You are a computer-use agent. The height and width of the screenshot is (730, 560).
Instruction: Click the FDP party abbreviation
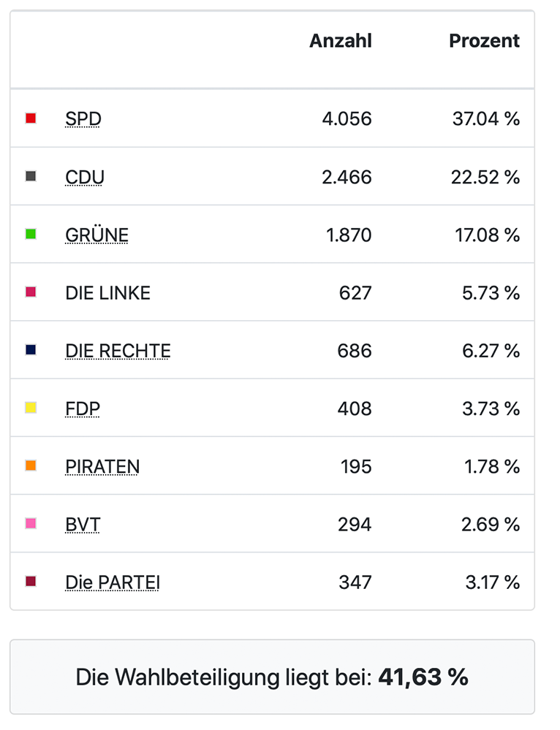[83, 409]
